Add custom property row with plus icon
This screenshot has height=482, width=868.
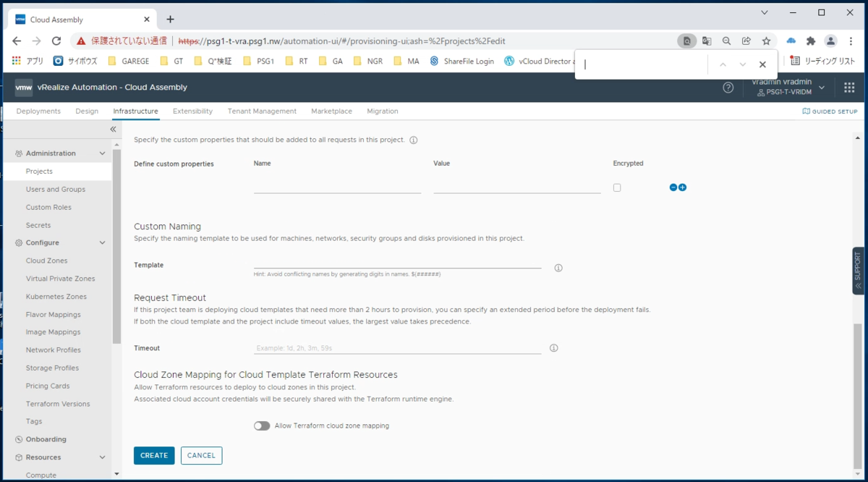click(x=682, y=187)
